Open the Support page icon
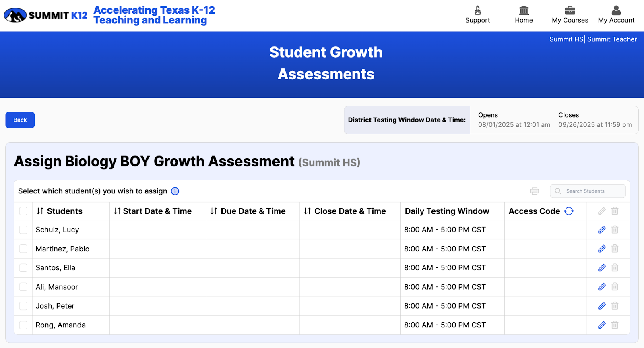This screenshot has height=348, width=644. [x=478, y=10]
